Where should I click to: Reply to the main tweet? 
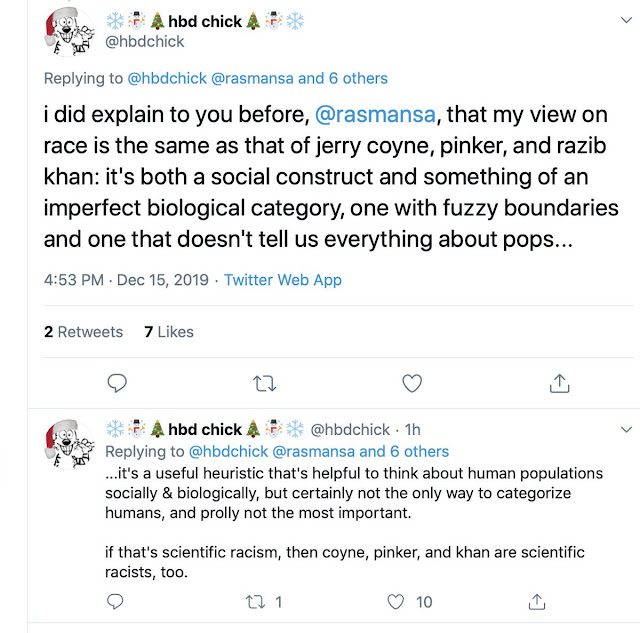click(x=117, y=382)
